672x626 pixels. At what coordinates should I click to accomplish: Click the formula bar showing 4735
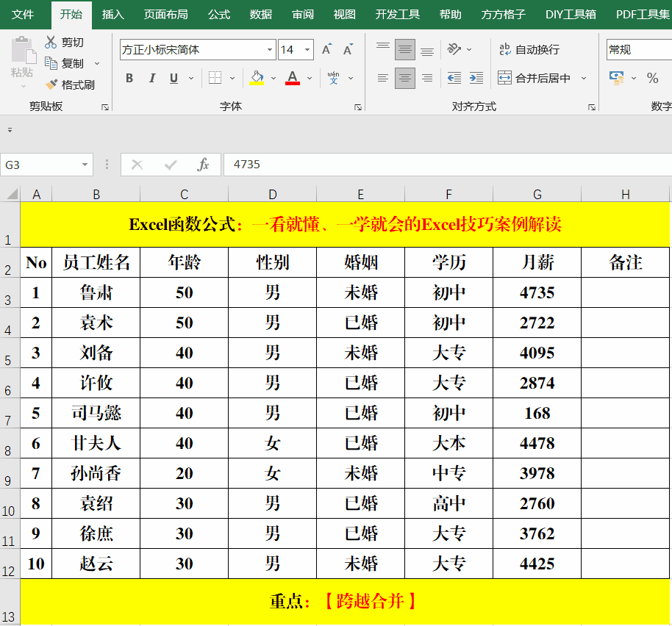tap(448, 165)
